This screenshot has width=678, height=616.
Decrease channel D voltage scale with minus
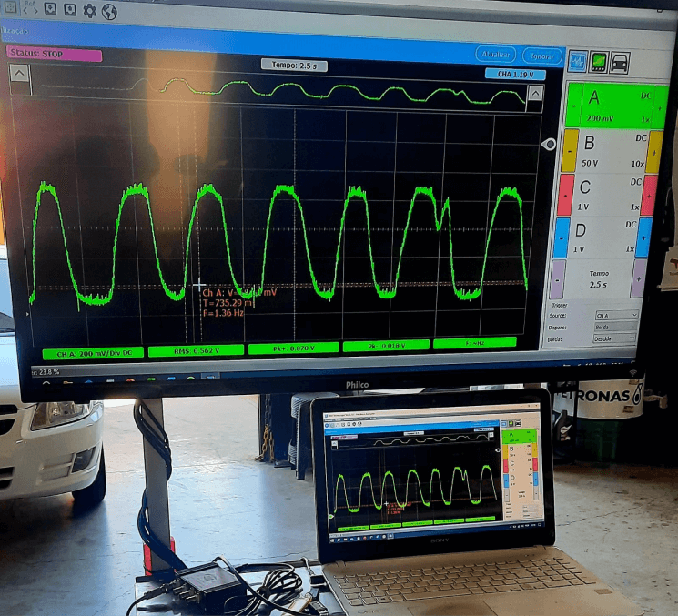tap(561, 236)
